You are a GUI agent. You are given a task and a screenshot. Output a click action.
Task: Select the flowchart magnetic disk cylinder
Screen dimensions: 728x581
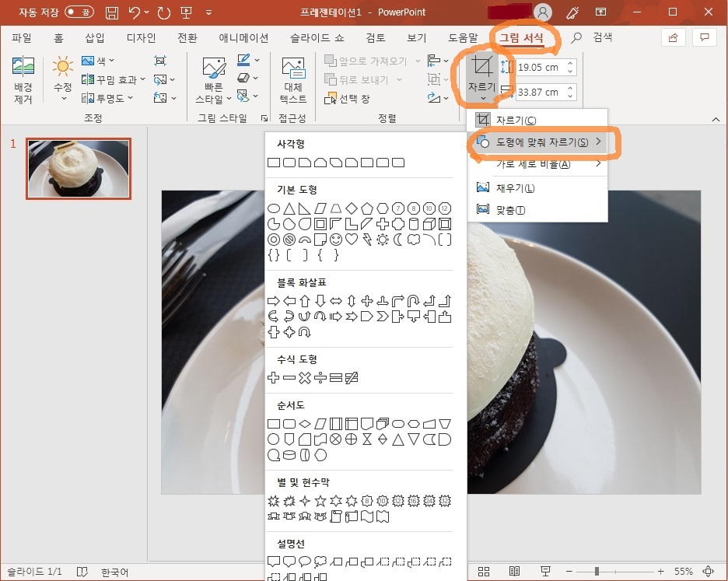point(289,455)
